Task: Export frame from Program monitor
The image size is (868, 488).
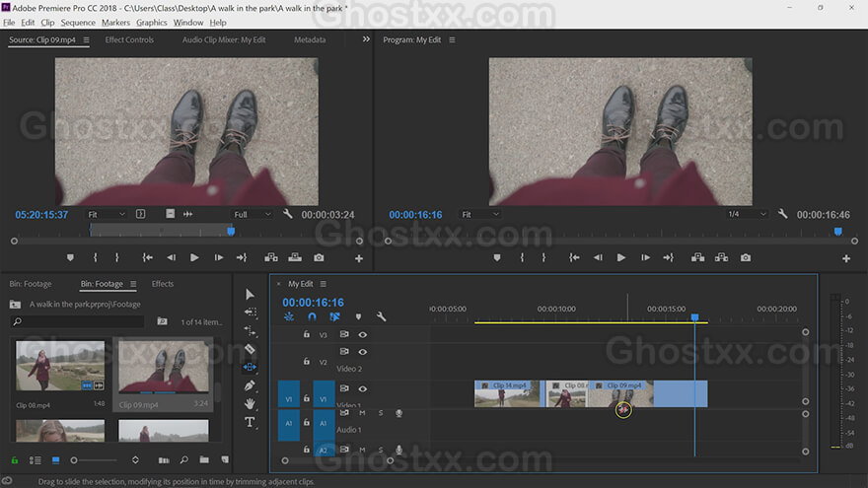Action: pos(746,258)
